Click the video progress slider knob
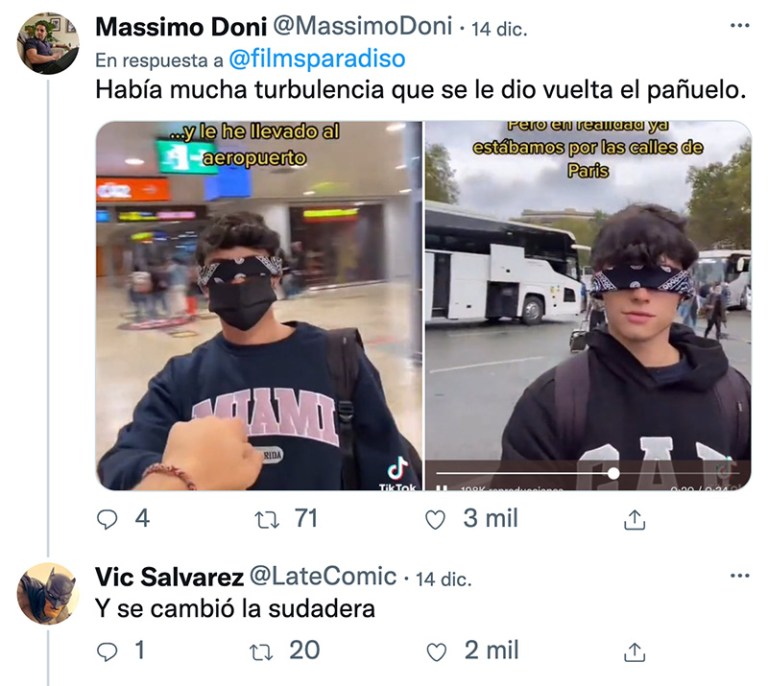768x686 pixels. coord(613,473)
